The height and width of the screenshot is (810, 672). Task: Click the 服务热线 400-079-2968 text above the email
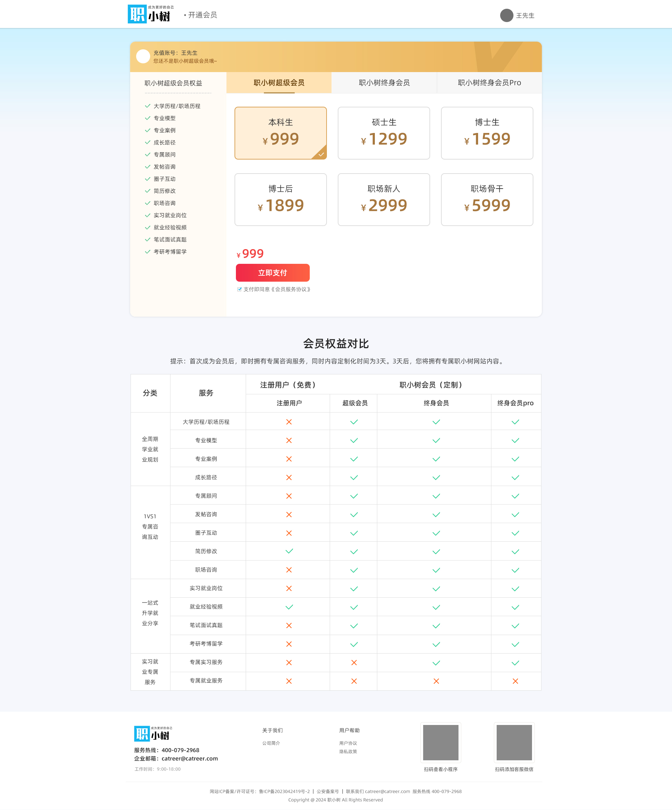pyautogui.click(x=167, y=750)
